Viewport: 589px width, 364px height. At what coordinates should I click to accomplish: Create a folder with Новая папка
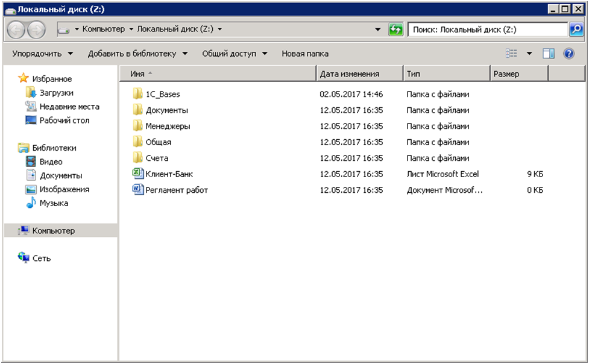[305, 54]
